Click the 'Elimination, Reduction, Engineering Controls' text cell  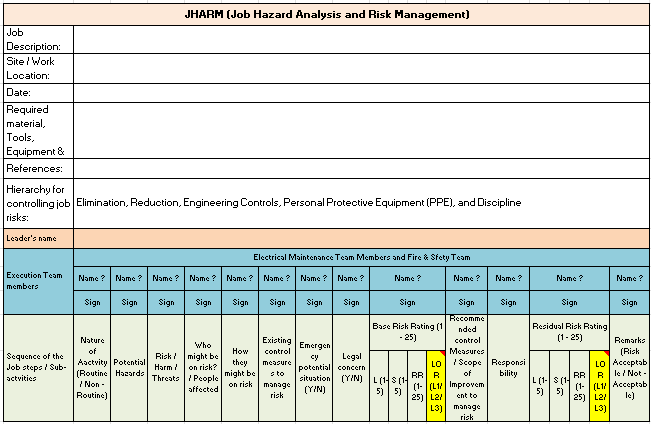(361, 203)
